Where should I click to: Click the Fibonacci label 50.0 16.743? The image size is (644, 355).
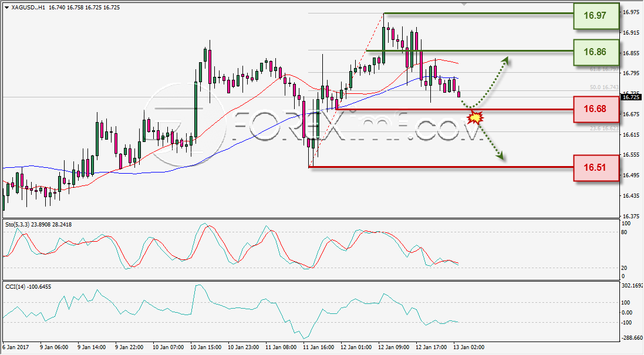point(604,87)
